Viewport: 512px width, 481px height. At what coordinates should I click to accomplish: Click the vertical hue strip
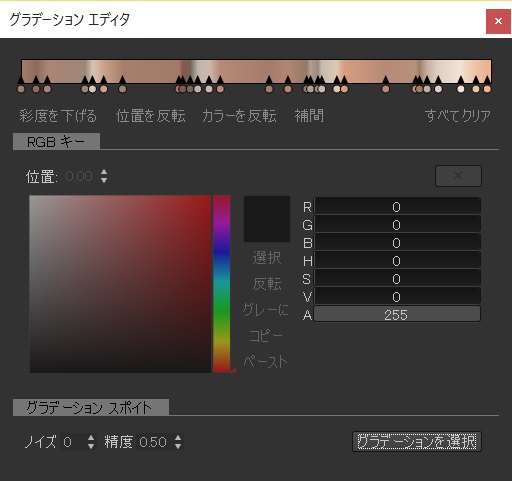[222, 284]
